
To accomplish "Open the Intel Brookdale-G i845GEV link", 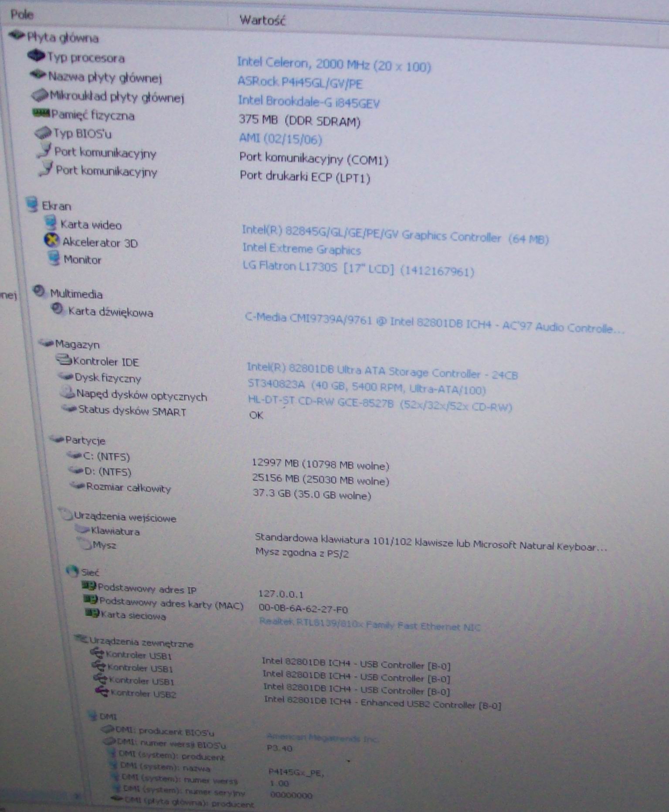I will point(309,102).
